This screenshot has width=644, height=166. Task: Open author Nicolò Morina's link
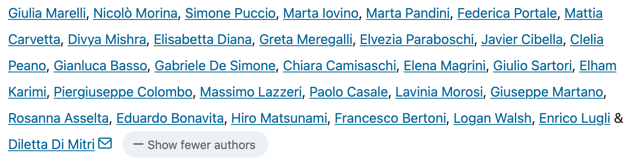(135, 14)
